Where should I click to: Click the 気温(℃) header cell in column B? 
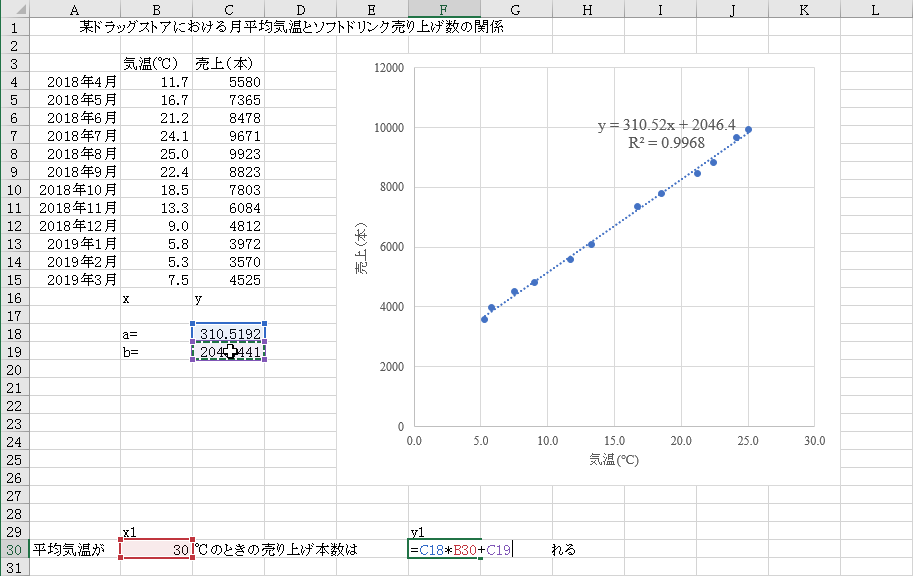(156, 64)
